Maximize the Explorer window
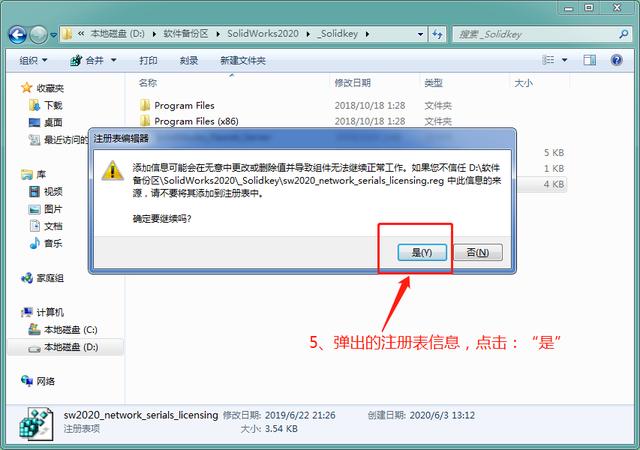This screenshot has width=640, height=450. pyautogui.click(x=589, y=8)
